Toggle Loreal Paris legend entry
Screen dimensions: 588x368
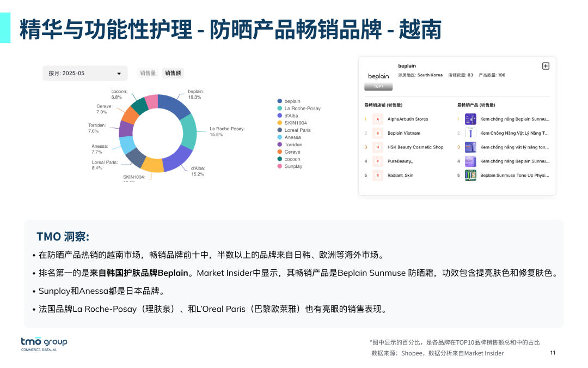[x=293, y=130]
